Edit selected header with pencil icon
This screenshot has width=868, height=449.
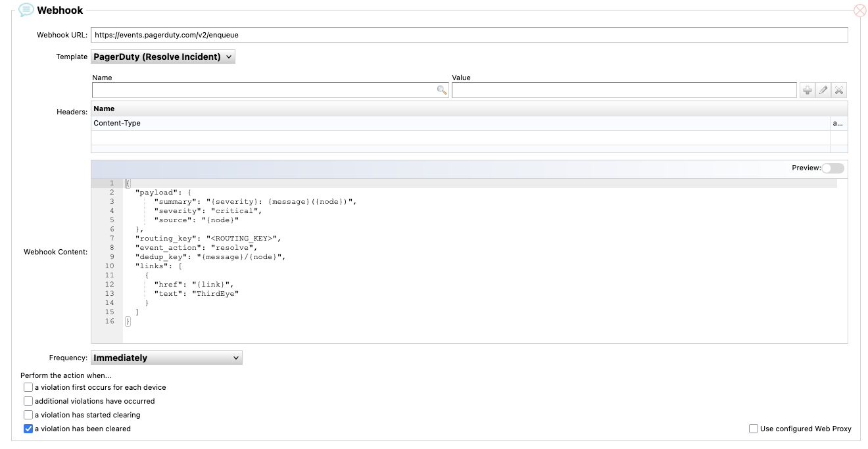click(x=823, y=90)
